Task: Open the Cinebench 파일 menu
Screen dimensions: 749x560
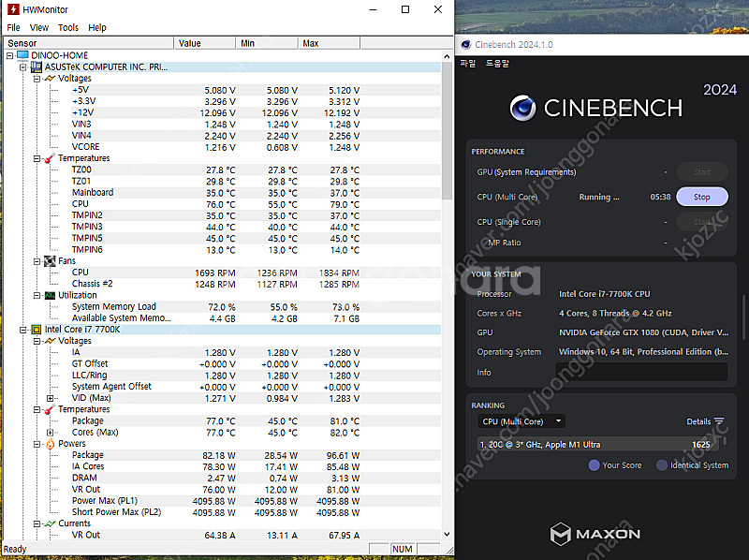Action: (468, 63)
